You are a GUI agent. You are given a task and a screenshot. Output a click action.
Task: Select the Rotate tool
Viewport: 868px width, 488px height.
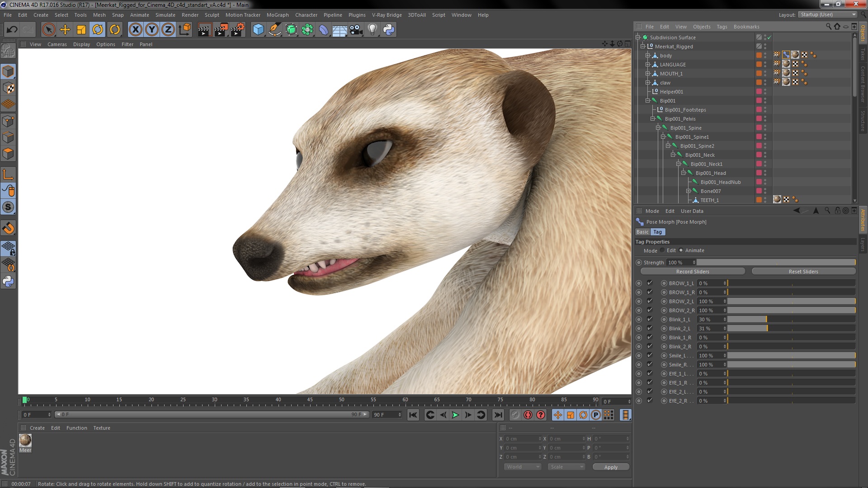(98, 30)
